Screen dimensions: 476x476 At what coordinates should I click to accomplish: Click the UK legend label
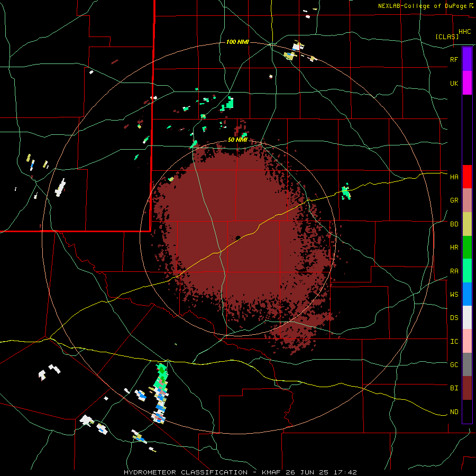454,83
